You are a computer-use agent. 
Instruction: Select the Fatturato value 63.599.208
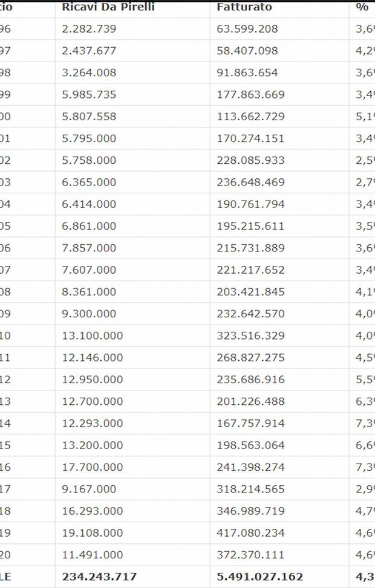247,29
